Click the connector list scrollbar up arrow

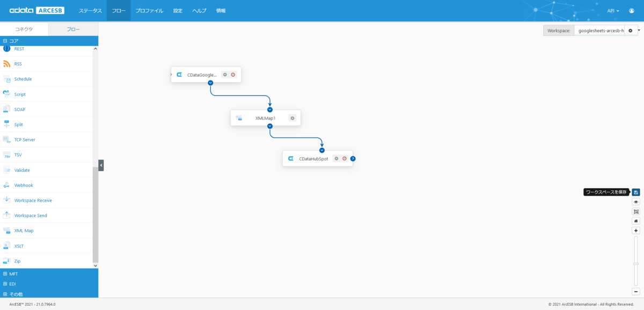point(96,48)
